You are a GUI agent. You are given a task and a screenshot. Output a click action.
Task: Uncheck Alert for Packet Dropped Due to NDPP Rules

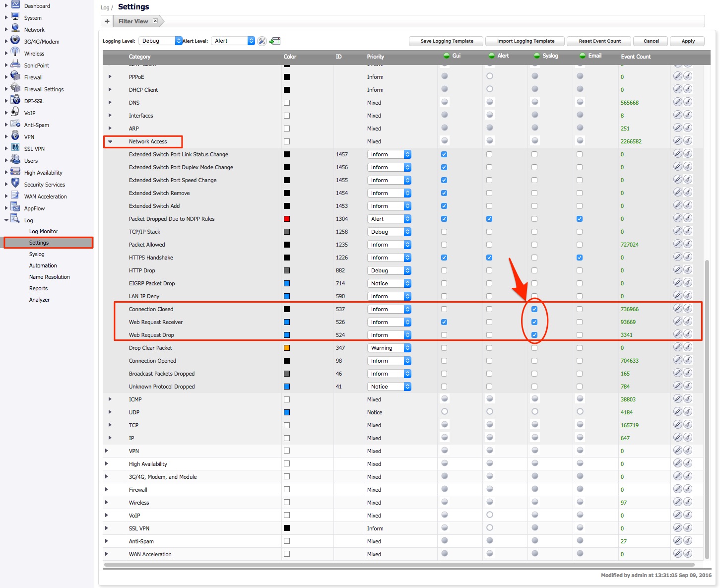[x=489, y=219]
